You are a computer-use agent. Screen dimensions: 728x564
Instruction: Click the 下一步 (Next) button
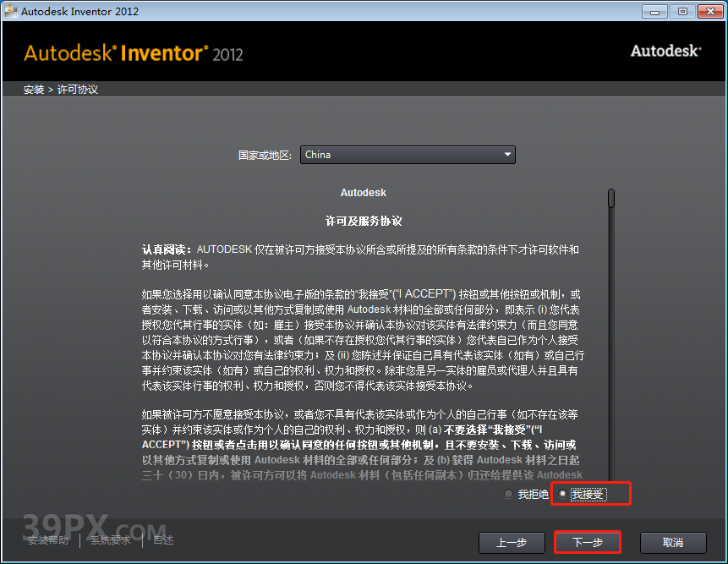click(587, 542)
